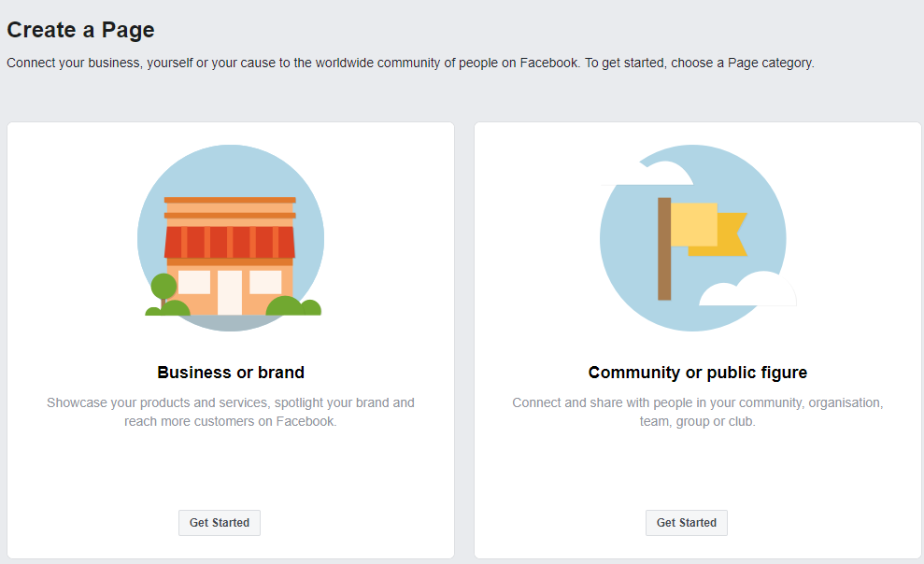
Task: Click the Create a Page title
Action: point(80,30)
